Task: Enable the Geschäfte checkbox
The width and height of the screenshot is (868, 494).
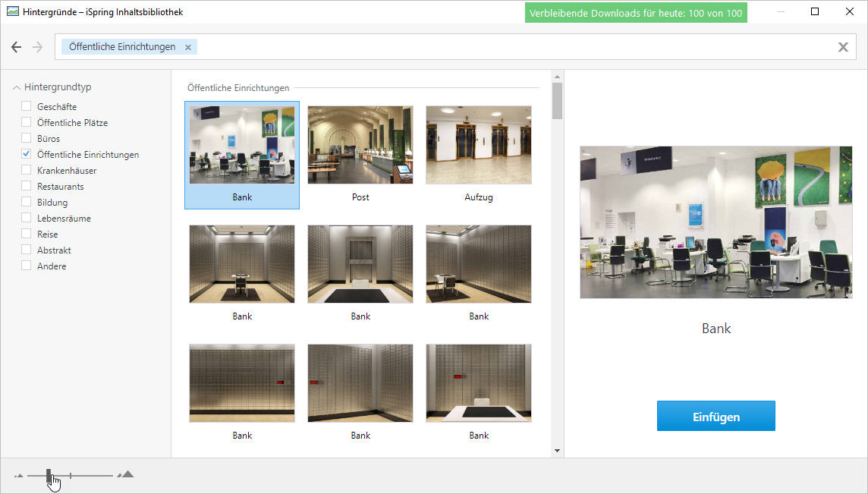Action: click(x=27, y=106)
